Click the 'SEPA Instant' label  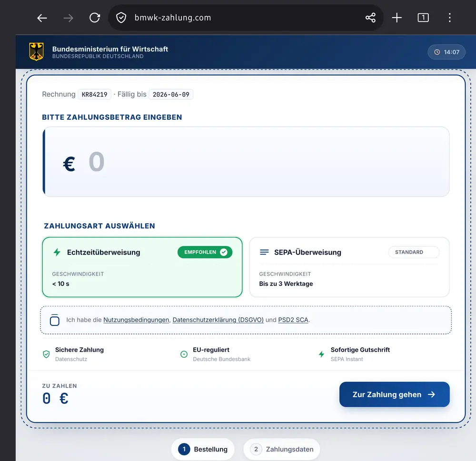click(x=347, y=359)
